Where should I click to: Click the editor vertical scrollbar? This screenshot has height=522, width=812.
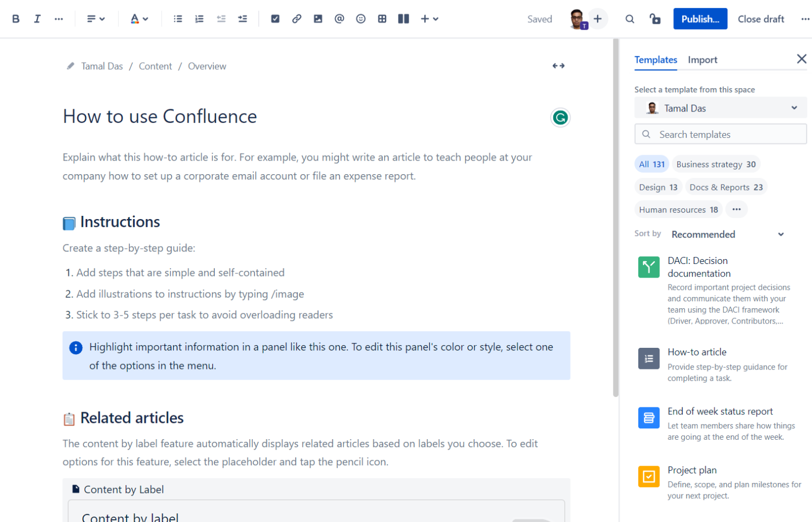click(615, 218)
